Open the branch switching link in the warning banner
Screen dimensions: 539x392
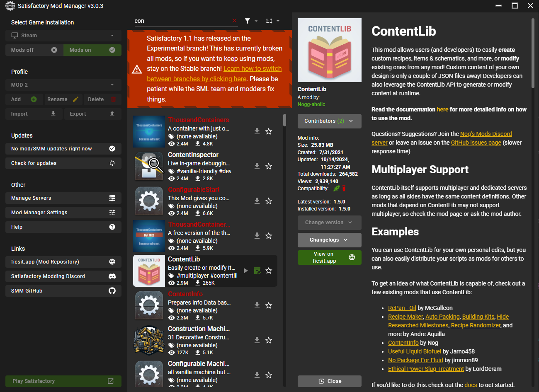[x=214, y=74]
